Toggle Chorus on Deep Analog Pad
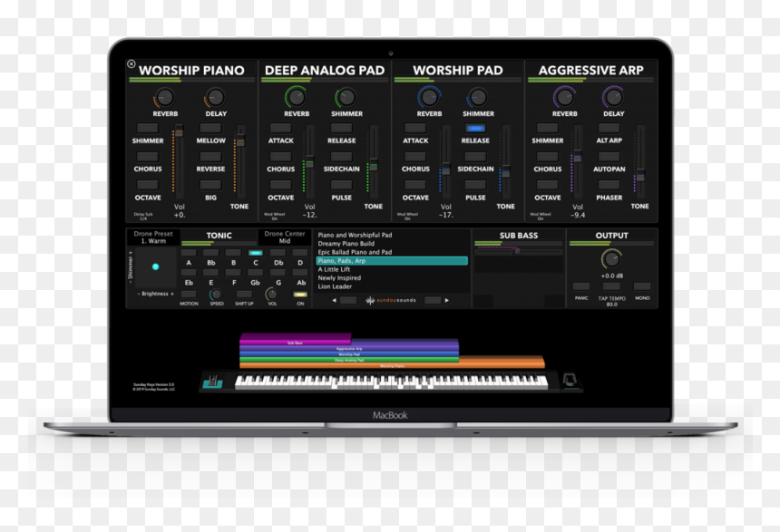This screenshot has width=780, height=532. 280,157
